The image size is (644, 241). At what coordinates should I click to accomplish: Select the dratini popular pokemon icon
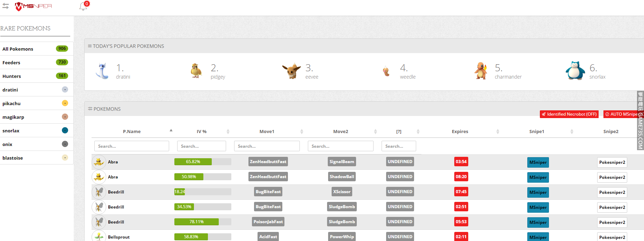click(x=102, y=71)
